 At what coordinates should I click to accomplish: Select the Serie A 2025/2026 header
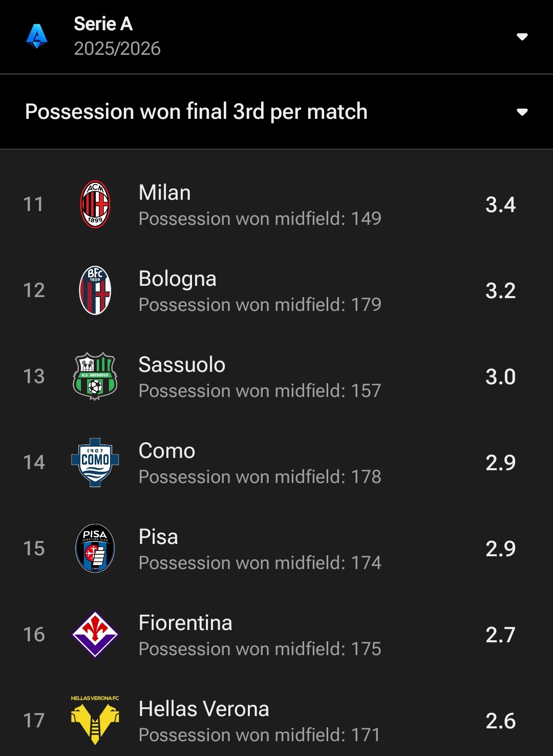pyautogui.click(x=117, y=36)
